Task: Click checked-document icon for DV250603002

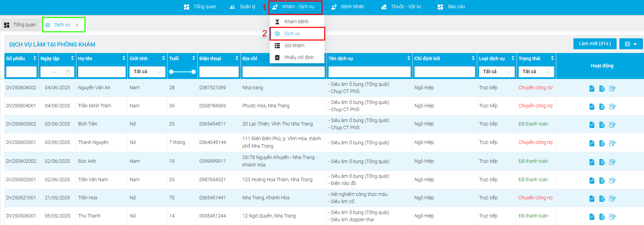Action: click(602, 125)
